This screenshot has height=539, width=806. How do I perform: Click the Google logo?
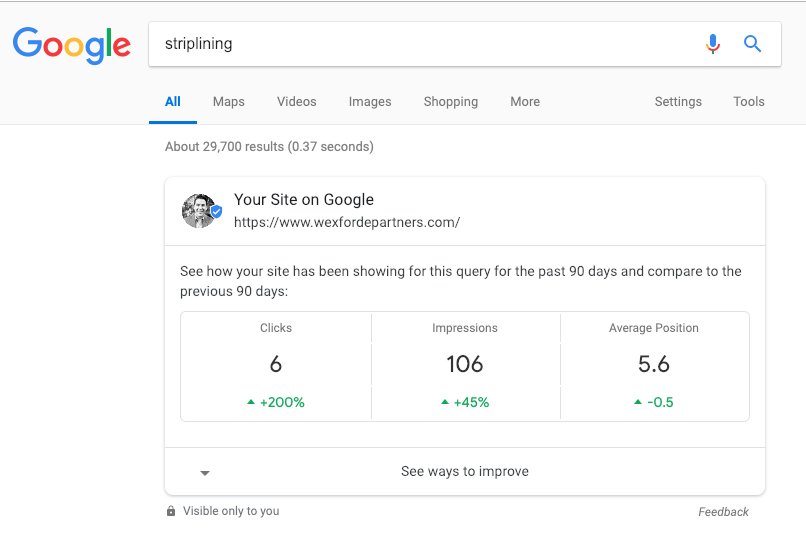click(71, 45)
